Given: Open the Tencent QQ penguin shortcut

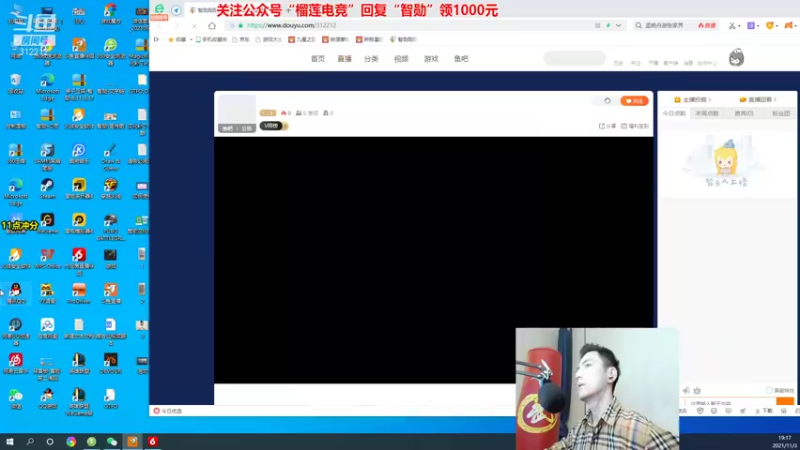Looking at the screenshot, I should pos(16,293).
